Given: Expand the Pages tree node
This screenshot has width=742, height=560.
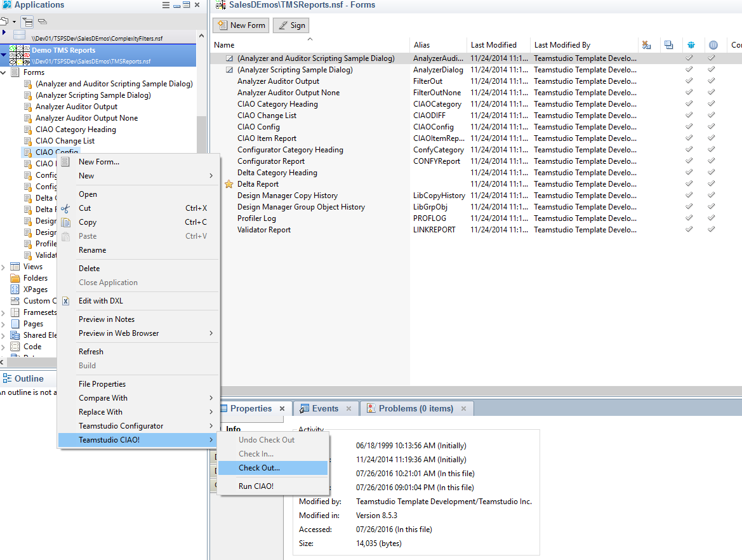Looking at the screenshot, I should pos(3,324).
